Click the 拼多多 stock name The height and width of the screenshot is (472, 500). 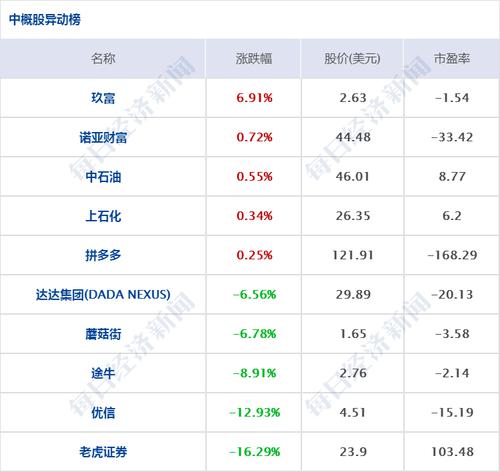[x=103, y=255]
